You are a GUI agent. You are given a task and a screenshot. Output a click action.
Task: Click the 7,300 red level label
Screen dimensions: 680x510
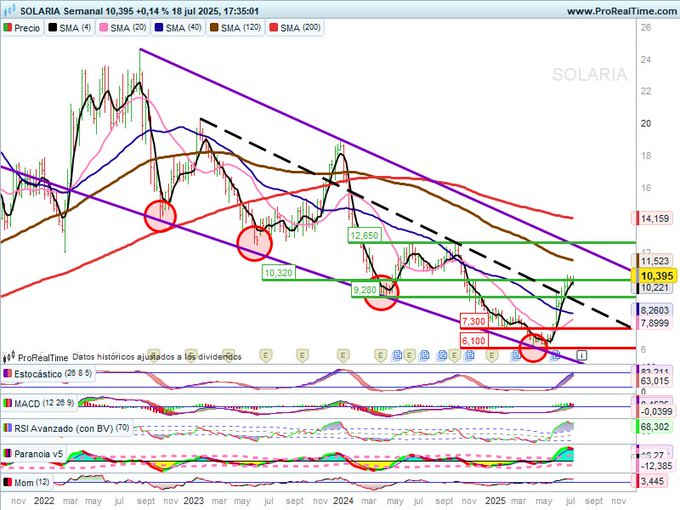pyautogui.click(x=474, y=322)
